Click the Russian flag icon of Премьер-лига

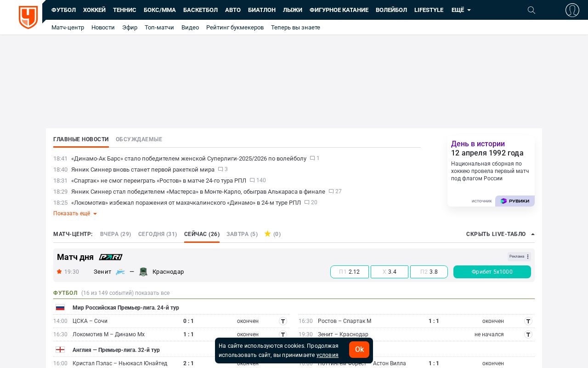pyautogui.click(x=60, y=307)
